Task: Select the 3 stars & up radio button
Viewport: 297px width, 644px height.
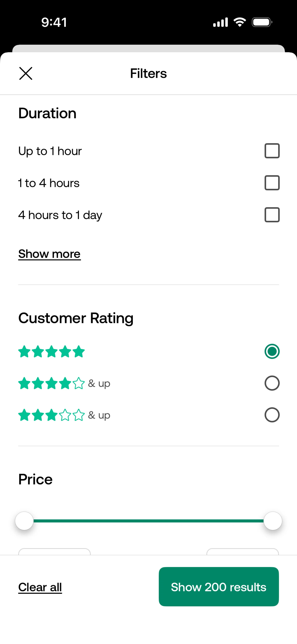Action: 272,415
